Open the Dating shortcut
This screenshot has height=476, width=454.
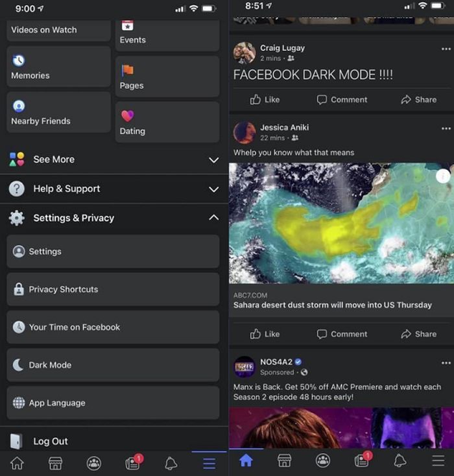pos(167,122)
